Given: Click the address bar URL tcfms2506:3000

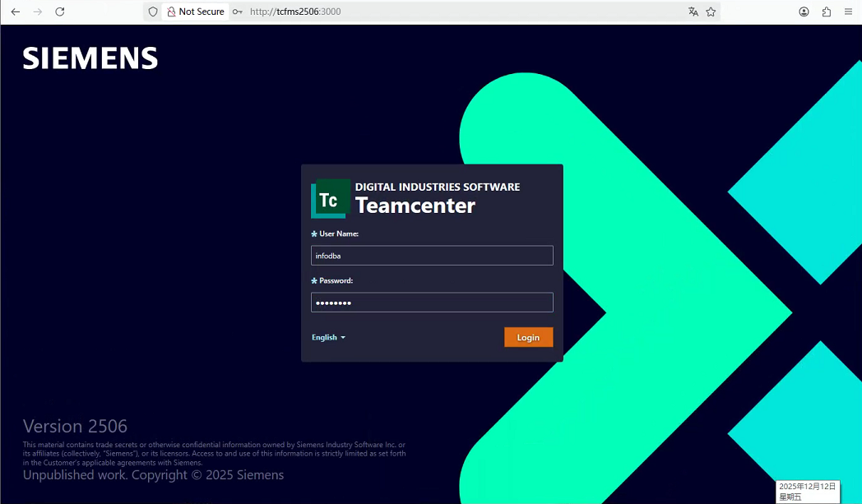Looking at the screenshot, I should tap(295, 12).
